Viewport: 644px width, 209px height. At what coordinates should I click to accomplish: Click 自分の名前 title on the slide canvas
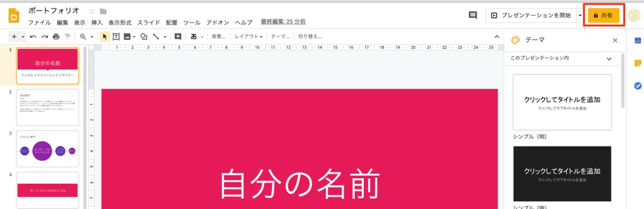pos(299,184)
